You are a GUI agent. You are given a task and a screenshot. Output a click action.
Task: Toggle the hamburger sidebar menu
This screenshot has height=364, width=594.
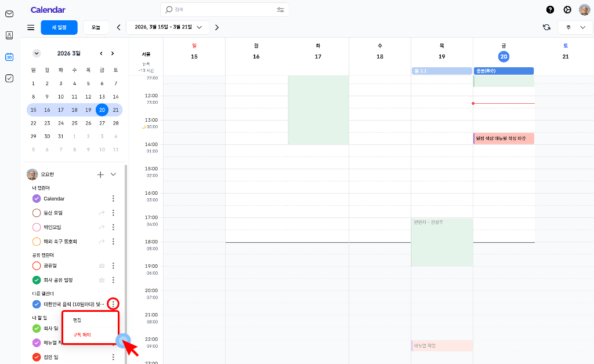(x=31, y=27)
